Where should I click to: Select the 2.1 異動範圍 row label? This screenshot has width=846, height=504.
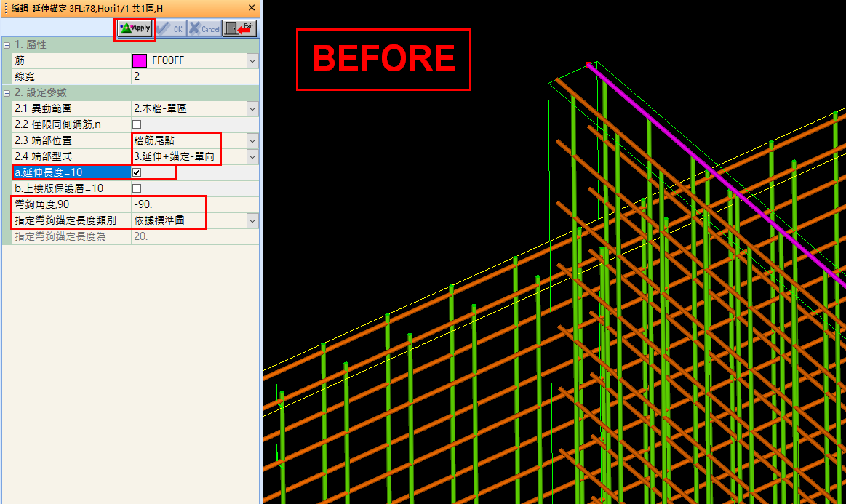(43, 108)
